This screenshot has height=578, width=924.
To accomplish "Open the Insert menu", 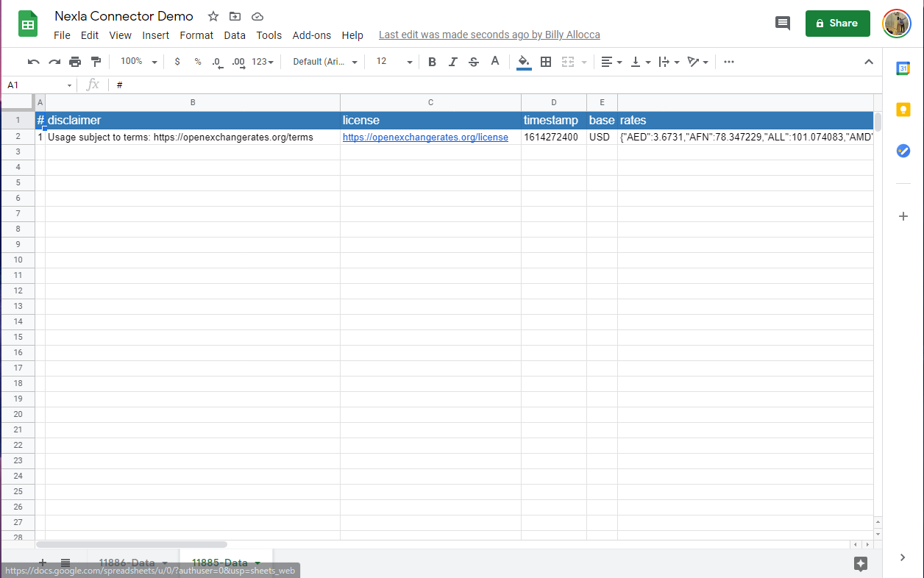I will [156, 35].
